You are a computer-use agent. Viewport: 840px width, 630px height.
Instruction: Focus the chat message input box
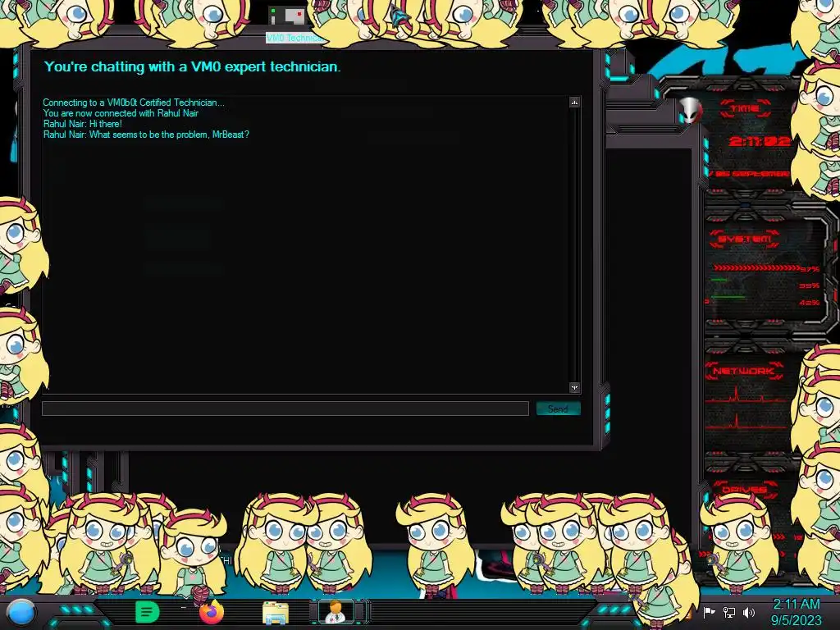[285, 409]
